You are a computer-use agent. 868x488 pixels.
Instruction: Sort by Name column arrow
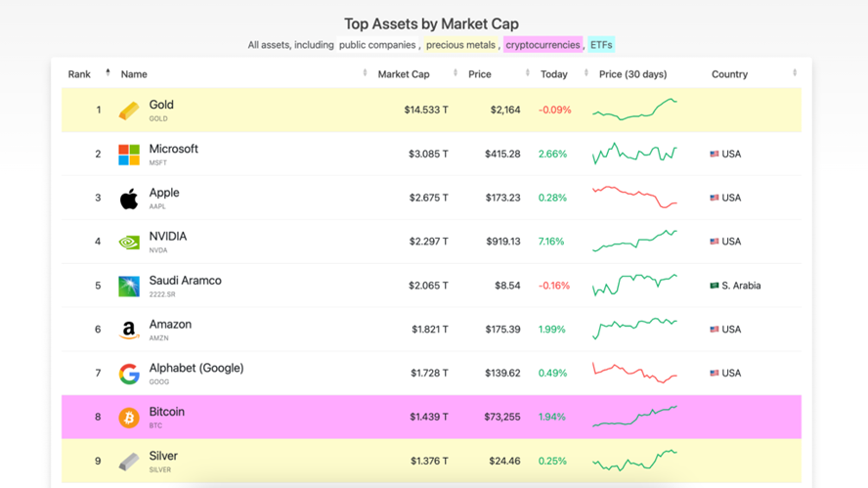pyautogui.click(x=365, y=72)
